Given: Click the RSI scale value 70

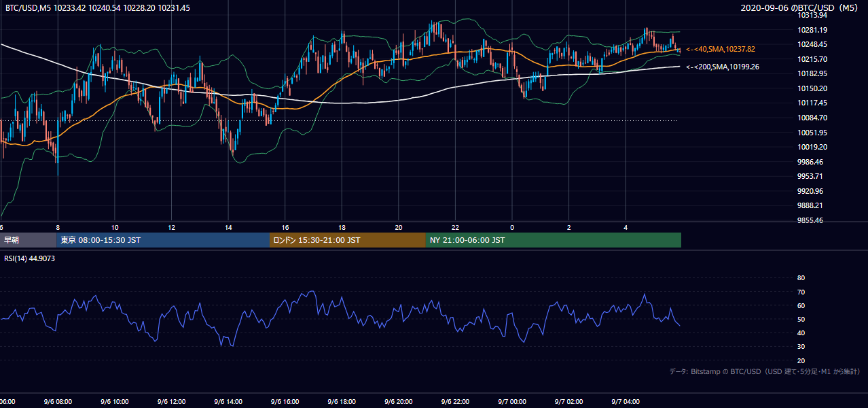Looking at the screenshot, I should pos(801,292).
